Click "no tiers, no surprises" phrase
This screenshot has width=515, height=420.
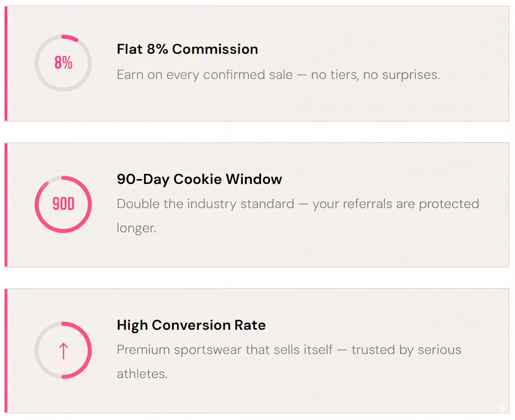pos(375,74)
